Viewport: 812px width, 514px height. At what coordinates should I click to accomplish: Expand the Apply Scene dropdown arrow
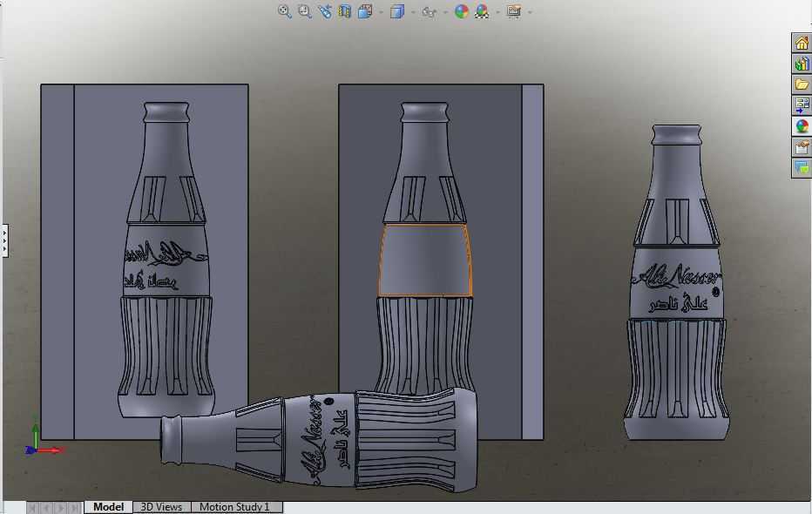pos(497,11)
